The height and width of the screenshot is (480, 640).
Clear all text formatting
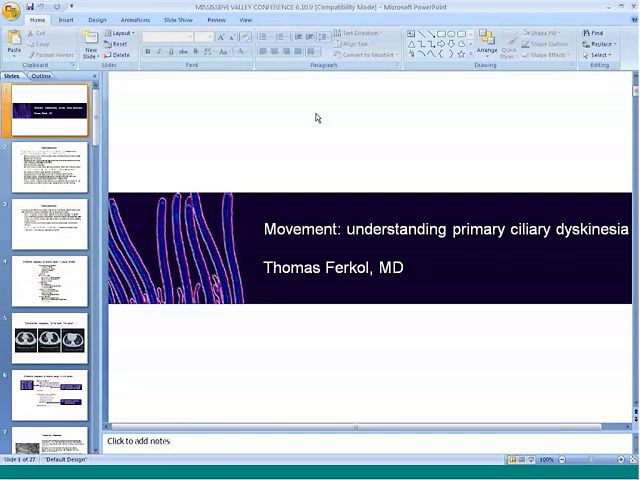pos(245,38)
